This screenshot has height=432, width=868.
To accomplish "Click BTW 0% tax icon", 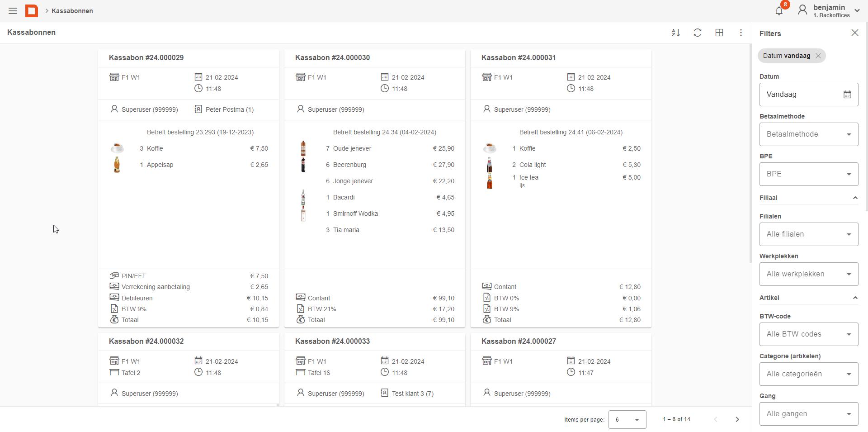I will tap(487, 298).
